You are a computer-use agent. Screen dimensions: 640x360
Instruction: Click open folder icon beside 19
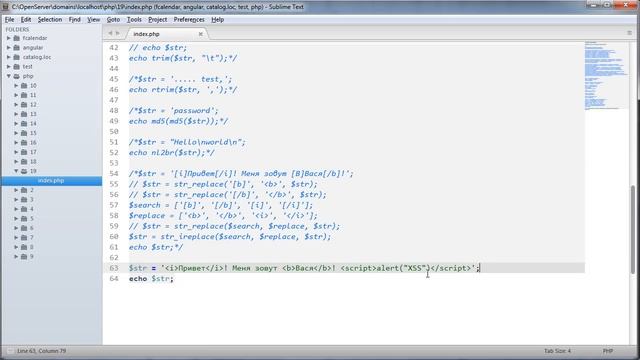[24, 171]
